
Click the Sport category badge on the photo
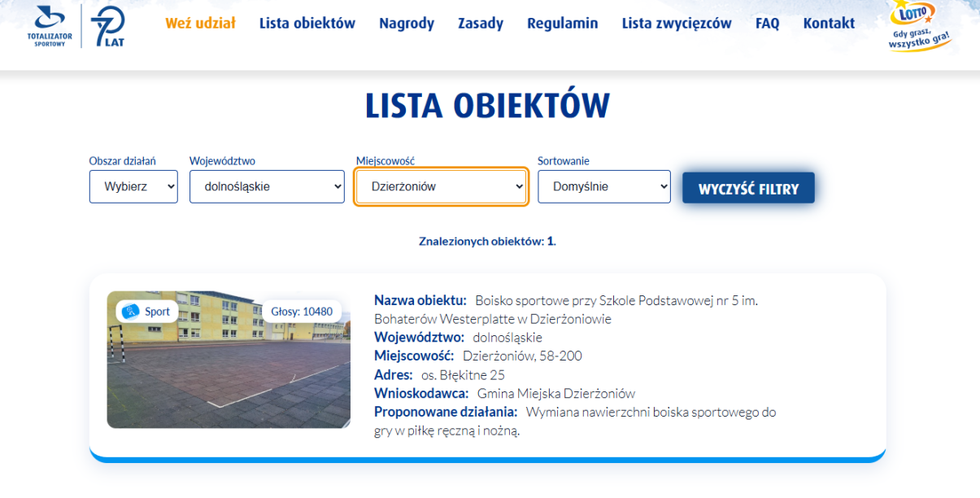coord(146,311)
